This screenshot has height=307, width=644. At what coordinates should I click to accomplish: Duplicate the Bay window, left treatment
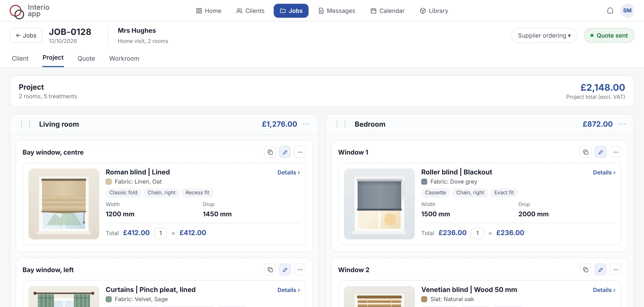270,270
